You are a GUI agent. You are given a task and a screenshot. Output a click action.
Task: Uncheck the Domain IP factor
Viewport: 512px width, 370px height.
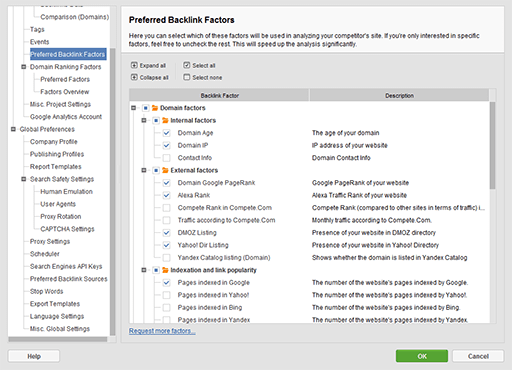point(166,145)
